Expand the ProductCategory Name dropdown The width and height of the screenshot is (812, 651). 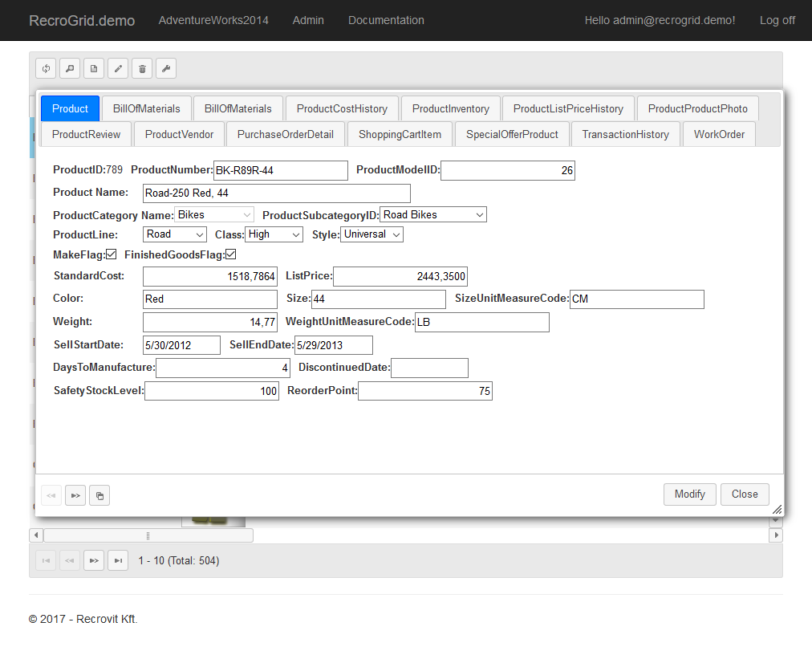[214, 215]
